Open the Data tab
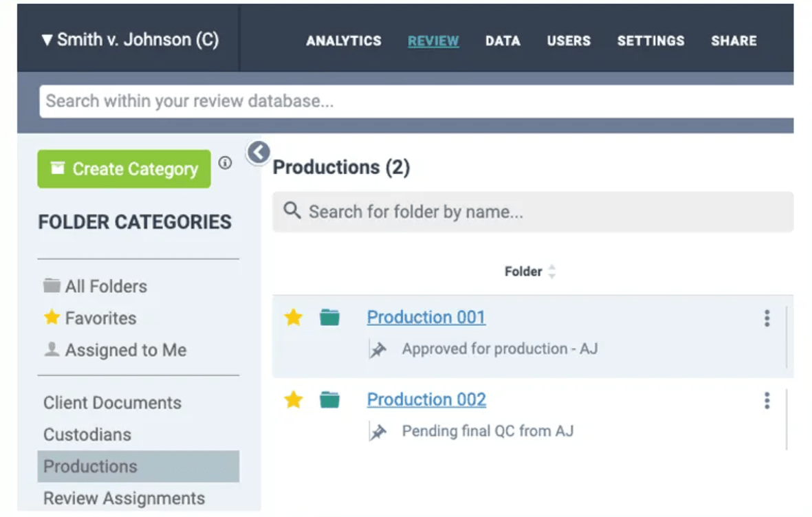Image resolution: width=812 pixels, height=517 pixels. tap(503, 41)
